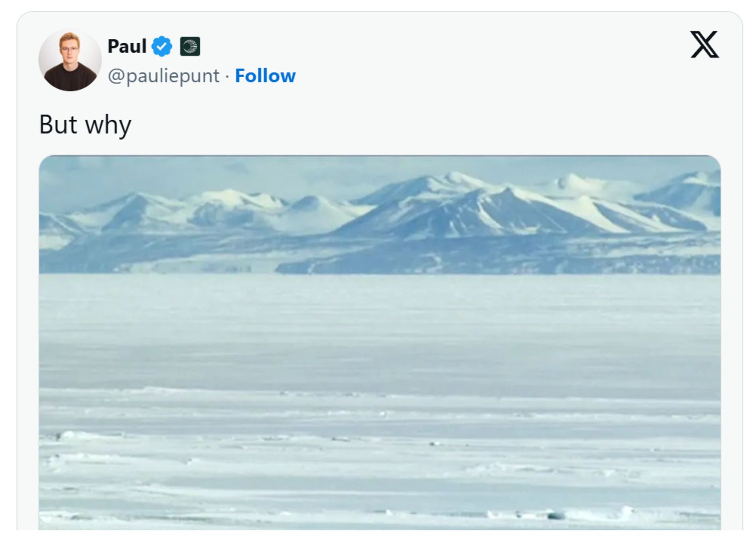Click the blue verified checkmark badge
The width and height of the screenshot is (756, 549).
coord(162,46)
